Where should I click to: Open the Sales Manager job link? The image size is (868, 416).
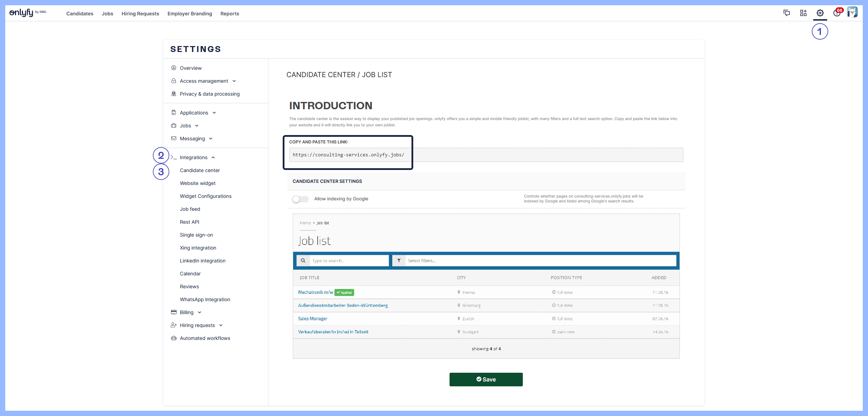pyautogui.click(x=312, y=319)
